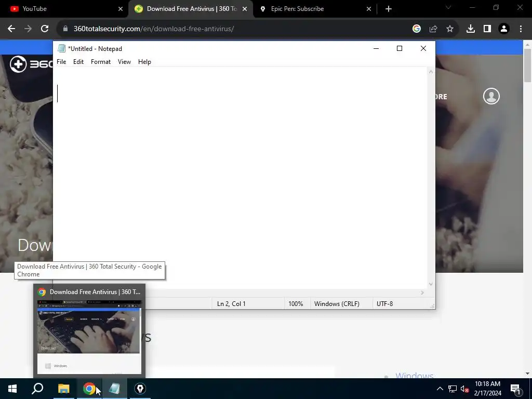
Task: Minimize the Notepad window
Action: 376,48
